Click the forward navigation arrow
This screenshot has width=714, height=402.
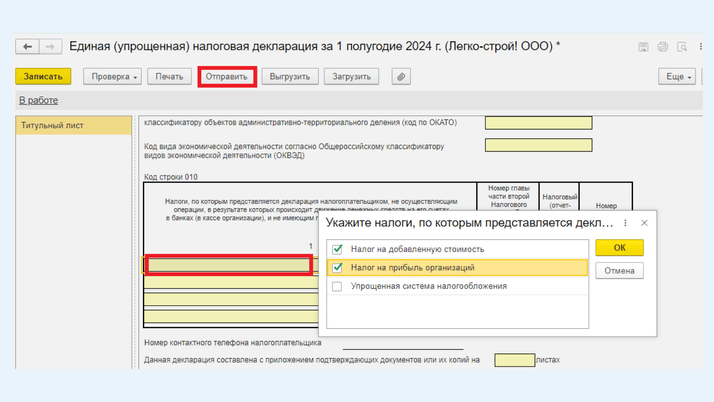pos(49,47)
